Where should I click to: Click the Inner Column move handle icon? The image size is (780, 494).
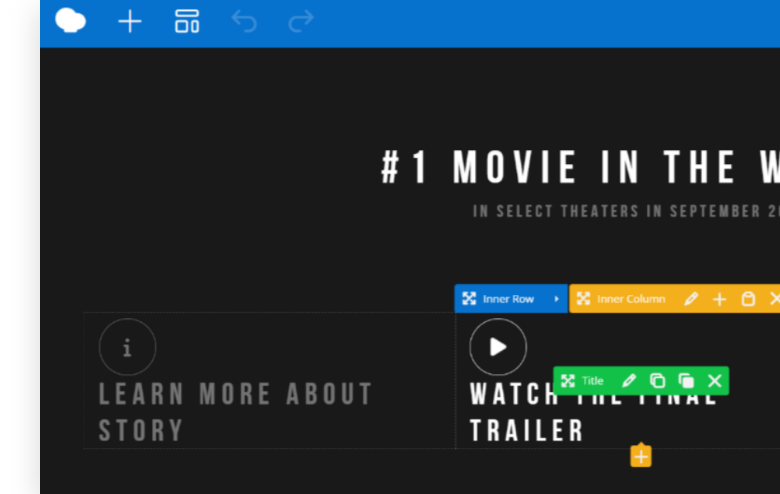coord(584,298)
